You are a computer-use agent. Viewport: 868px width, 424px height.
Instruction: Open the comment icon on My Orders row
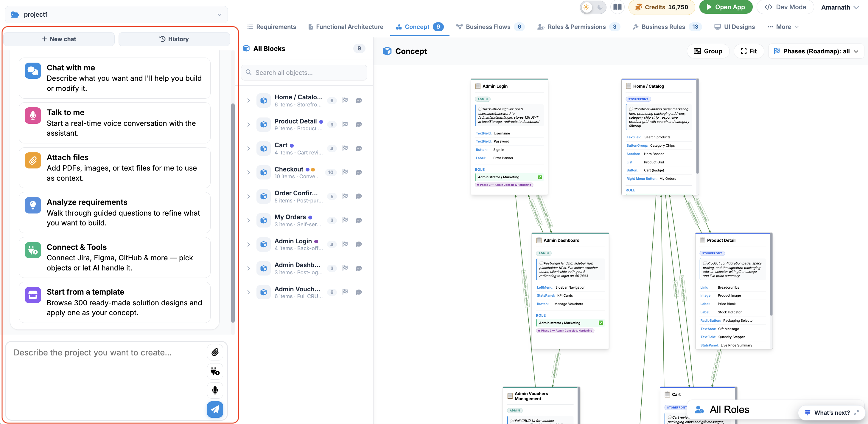tap(359, 220)
